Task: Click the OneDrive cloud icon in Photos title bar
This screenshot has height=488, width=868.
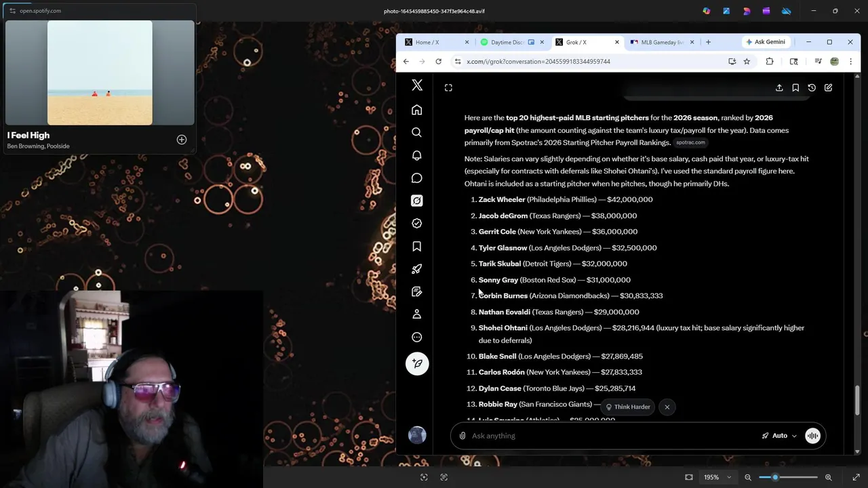Action: (x=787, y=11)
